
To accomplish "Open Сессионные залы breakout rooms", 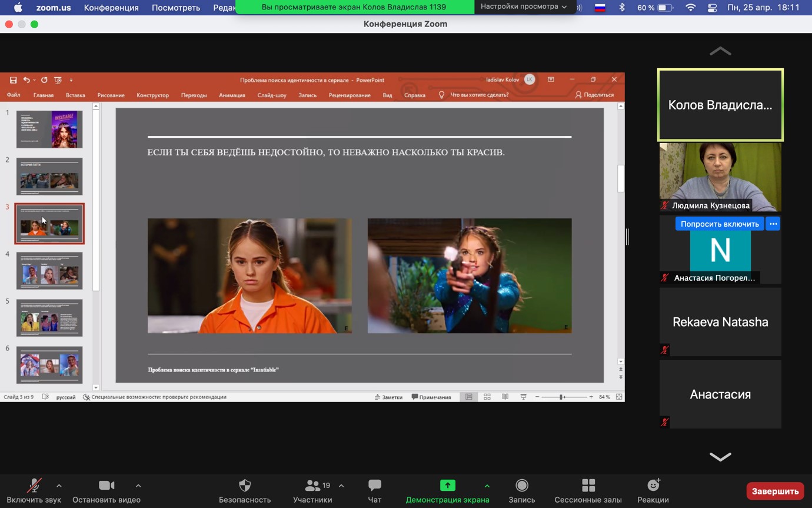I will [588, 491].
